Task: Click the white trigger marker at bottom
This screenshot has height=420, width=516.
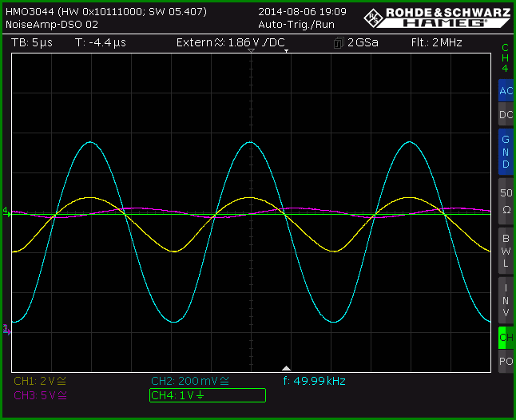Action: click(286, 368)
